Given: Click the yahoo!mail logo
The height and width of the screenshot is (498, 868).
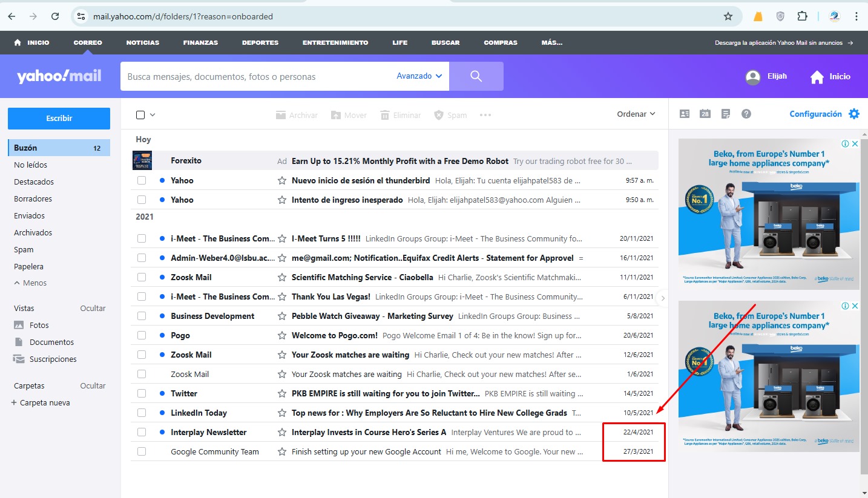Looking at the screenshot, I should click(x=59, y=76).
